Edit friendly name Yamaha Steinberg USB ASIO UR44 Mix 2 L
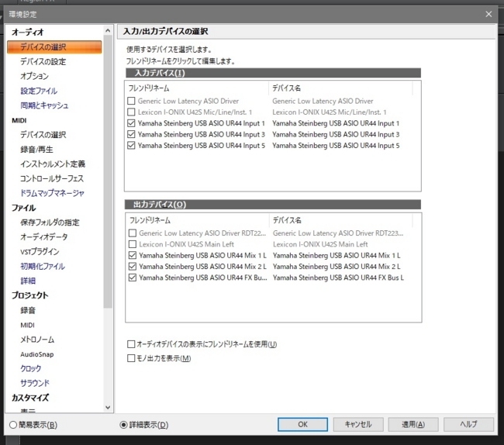This screenshot has height=445, width=504. tap(203, 267)
